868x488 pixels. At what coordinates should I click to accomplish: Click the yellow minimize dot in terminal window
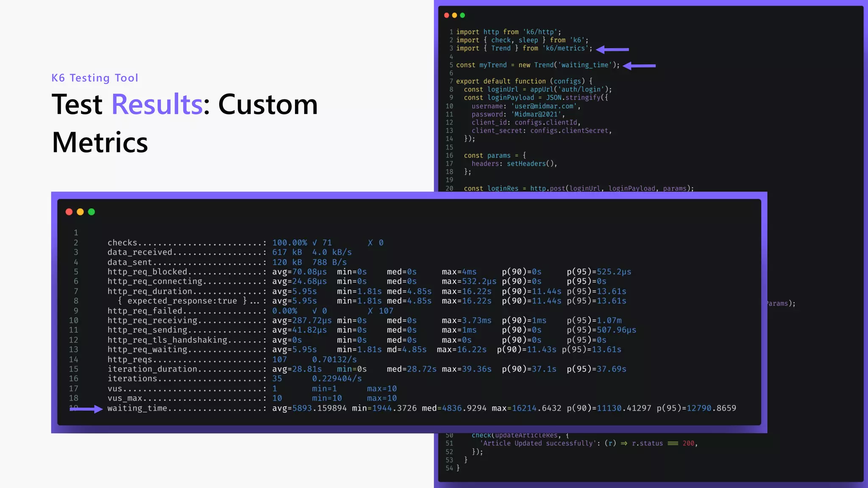[x=80, y=212]
